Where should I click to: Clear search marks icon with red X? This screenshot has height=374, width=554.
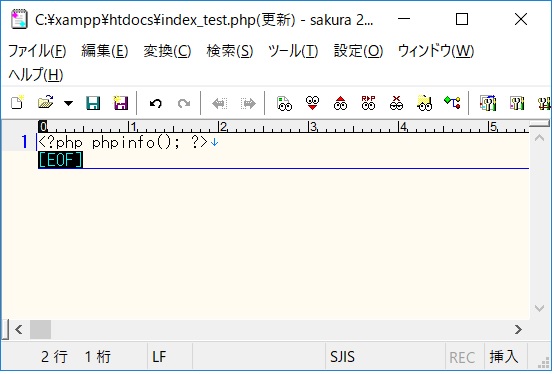(396, 103)
